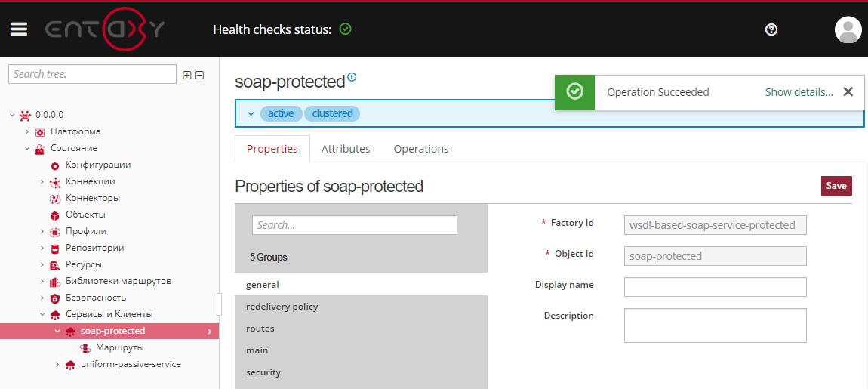The width and height of the screenshot is (868, 389).
Task: Click the Factory Id field
Action: [x=716, y=225]
